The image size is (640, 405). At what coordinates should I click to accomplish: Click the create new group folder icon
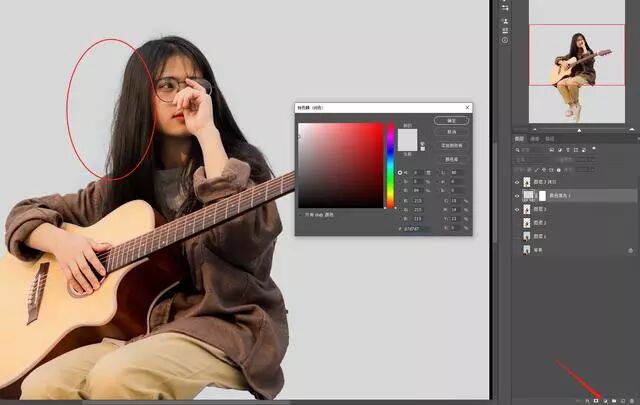614,401
